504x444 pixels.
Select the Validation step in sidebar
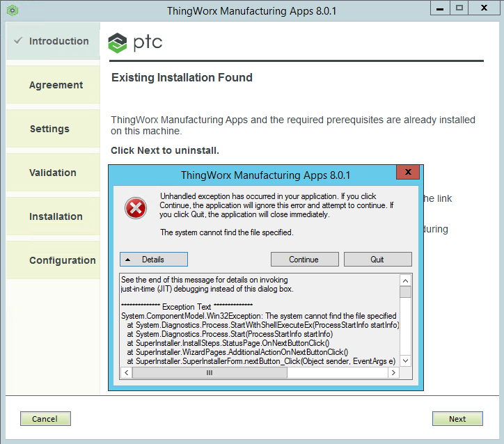[53, 173]
